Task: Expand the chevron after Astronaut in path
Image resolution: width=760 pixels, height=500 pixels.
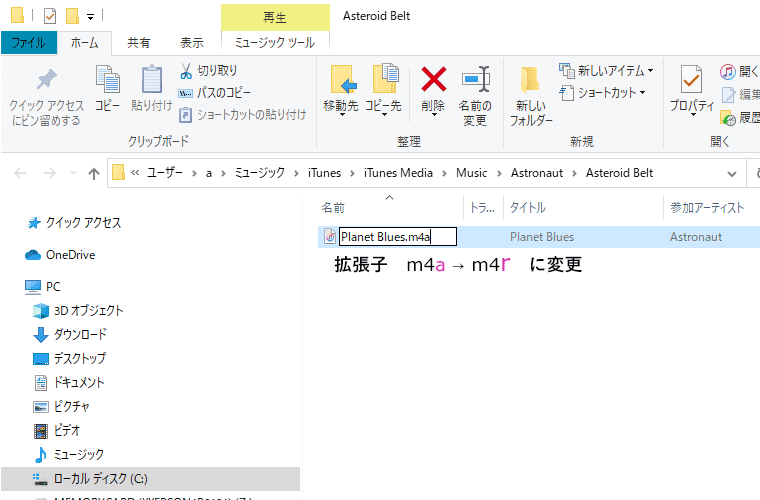Action: pos(574,173)
